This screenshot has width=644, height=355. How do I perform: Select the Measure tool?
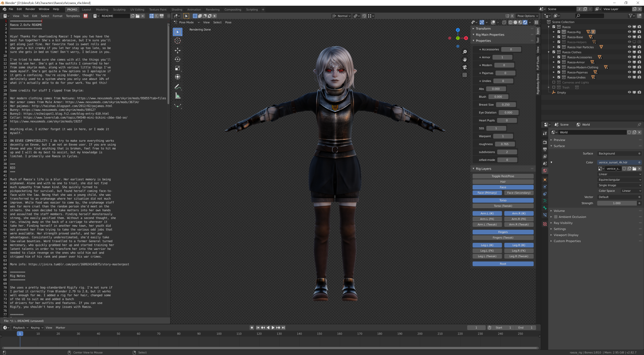pos(177,96)
